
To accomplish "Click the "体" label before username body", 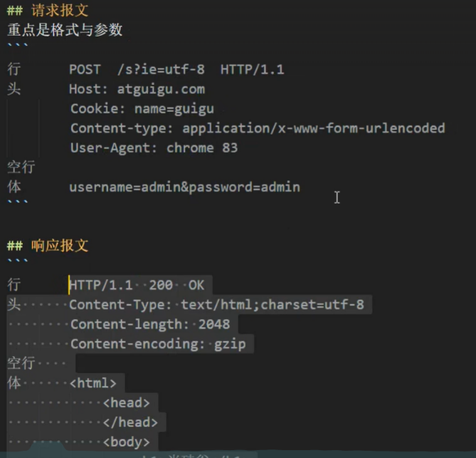I will coord(14,187).
